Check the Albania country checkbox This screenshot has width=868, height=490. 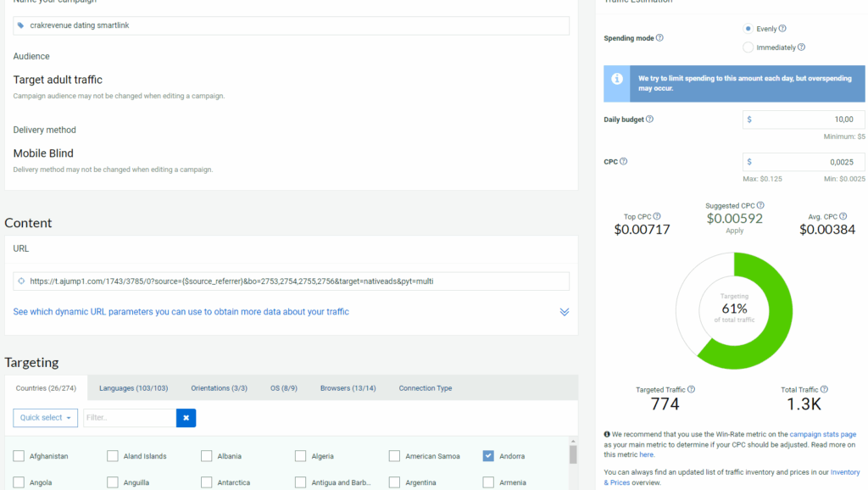(x=206, y=456)
